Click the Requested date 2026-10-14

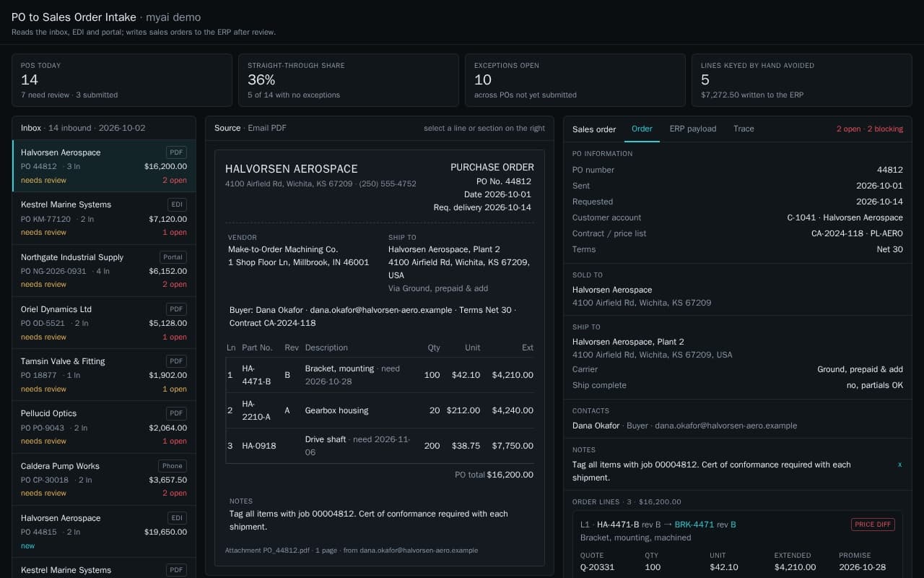[x=879, y=202]
